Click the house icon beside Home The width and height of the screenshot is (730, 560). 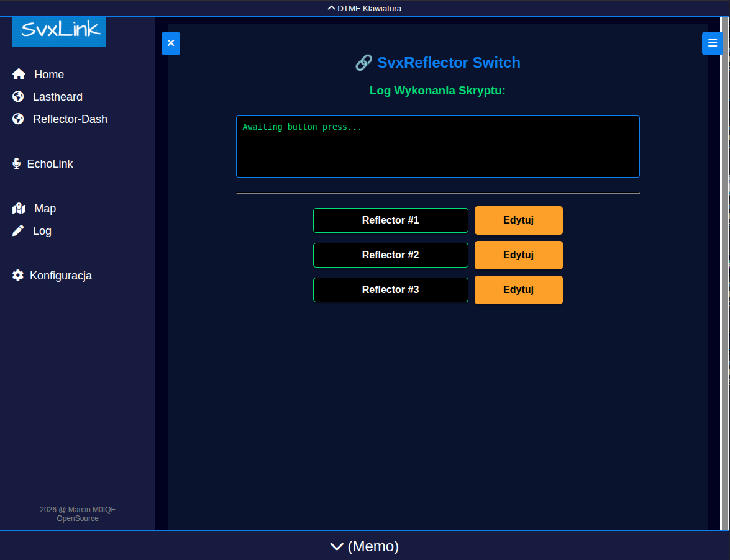pyautogui.click(x=19, y=75)
